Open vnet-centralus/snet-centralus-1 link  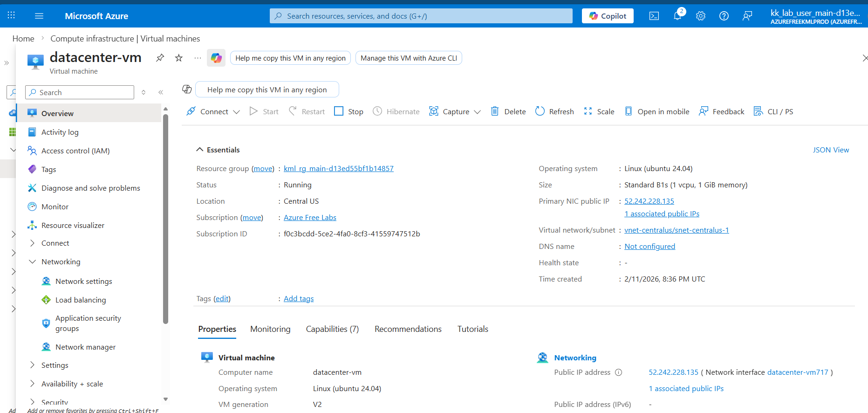coord(677,230)
